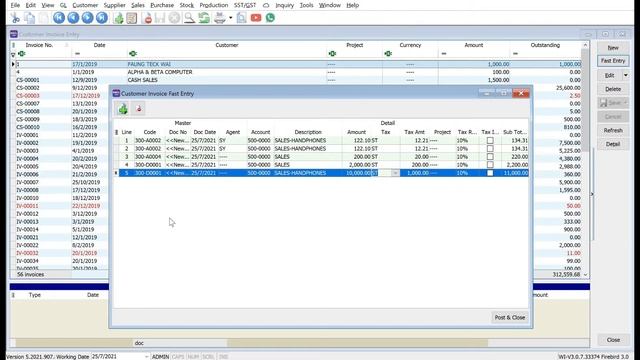This screenshot has width=640, height=360.
Task: Open the Sales menu
Action: [x=138, y=5]
